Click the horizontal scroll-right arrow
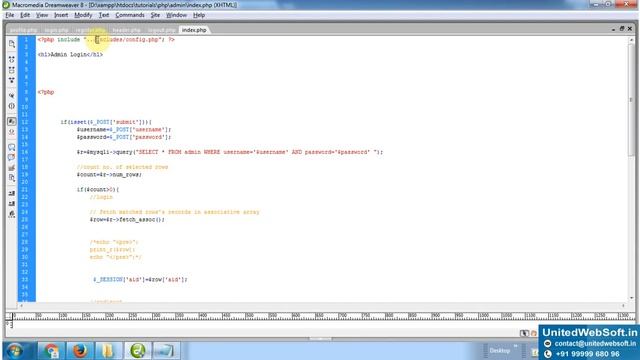The image size is (640, 360). [623, 305]
